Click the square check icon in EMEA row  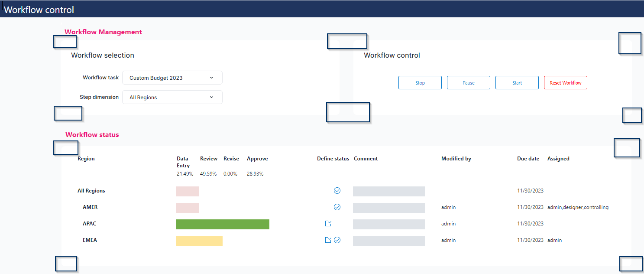328,240
